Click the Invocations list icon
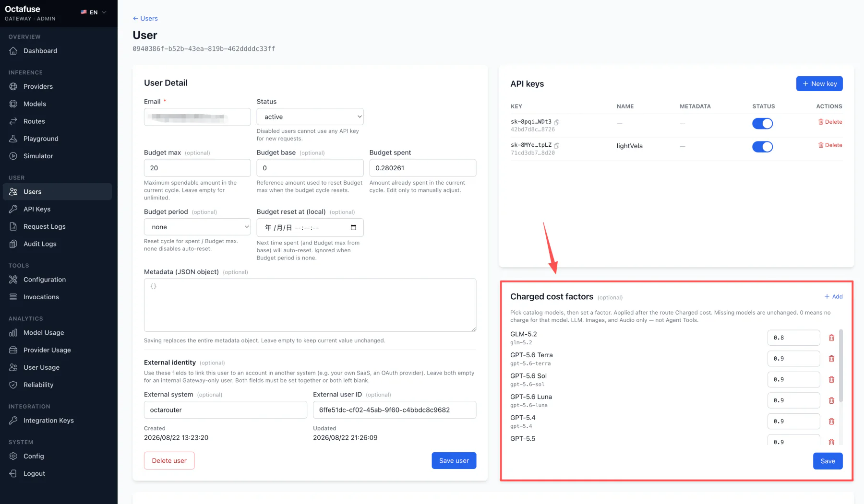Screen dimensions: 864x504 coord(13,297)
